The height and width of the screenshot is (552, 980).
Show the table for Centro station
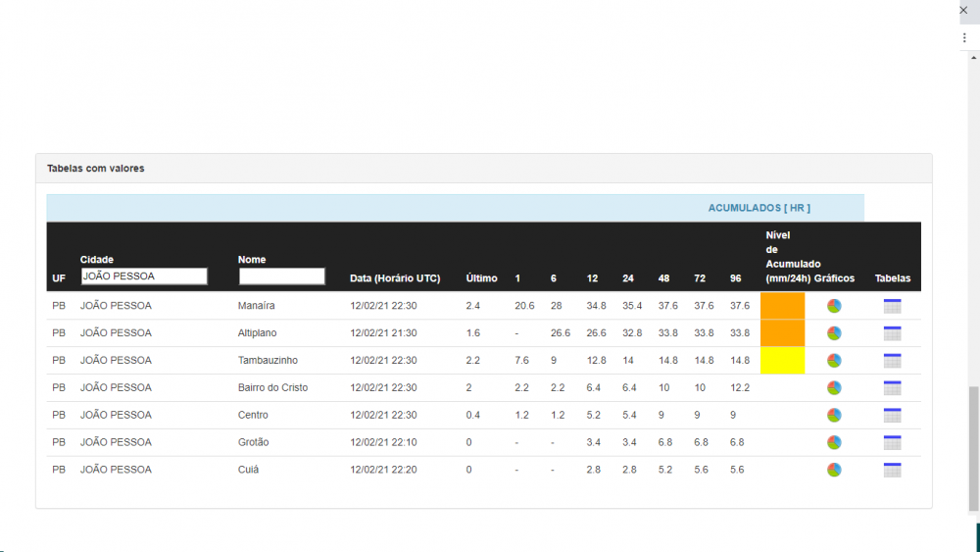(x=892, y=416)
